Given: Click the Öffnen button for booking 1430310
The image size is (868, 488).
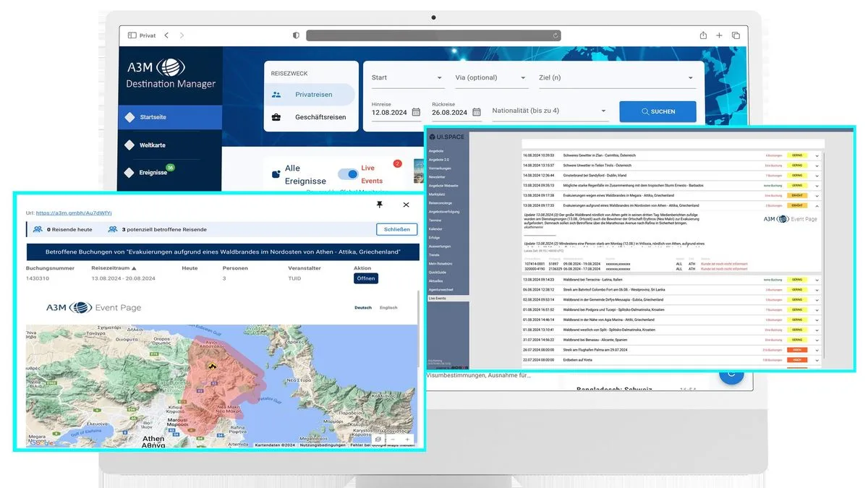Looking at the screenshot, I should click(367, 278).
